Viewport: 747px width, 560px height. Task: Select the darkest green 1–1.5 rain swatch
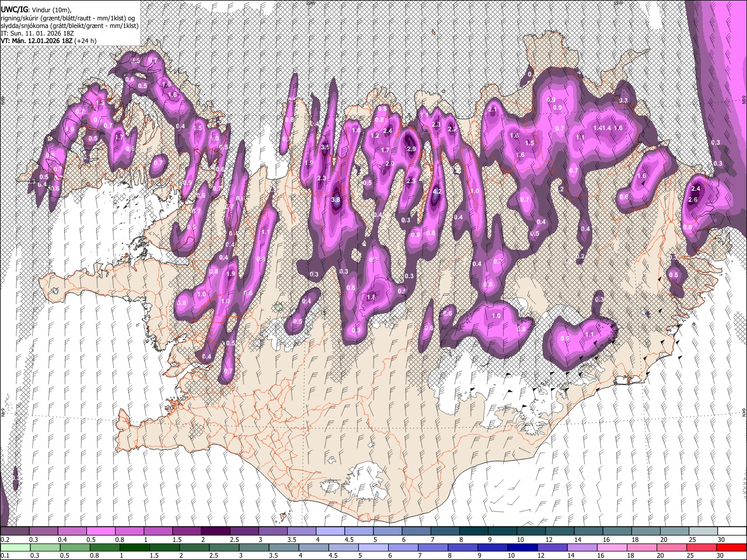coord(134,547)
